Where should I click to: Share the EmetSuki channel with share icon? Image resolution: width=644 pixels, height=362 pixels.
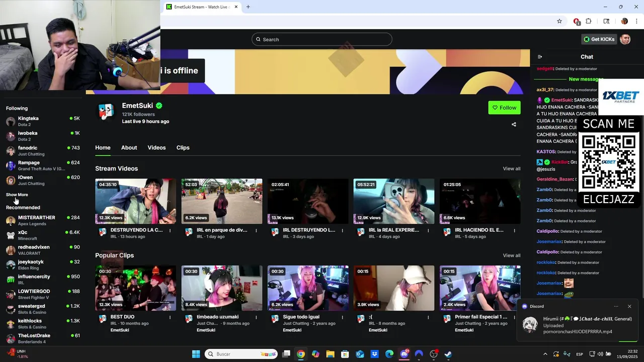click(x=514, y=124)
